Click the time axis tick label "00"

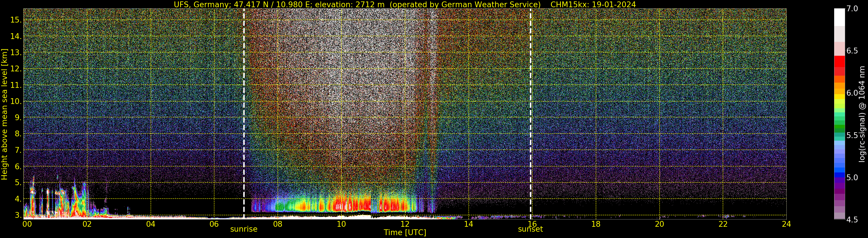27,224
